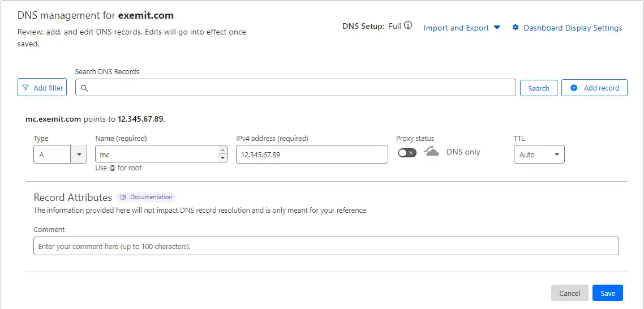Viewport: 644px width, 309px height.
Task: Click the Name (required) input field
Action: [x=161, y=154]
